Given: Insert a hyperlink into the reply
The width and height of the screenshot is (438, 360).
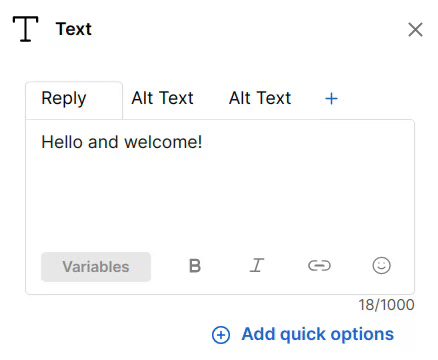Looking at the screenshot, I should point(319,266).
